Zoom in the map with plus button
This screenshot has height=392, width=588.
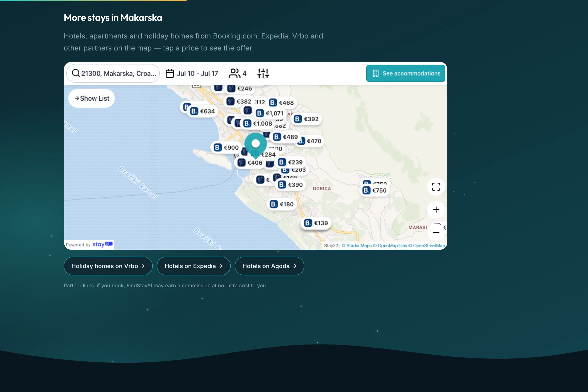pos(436,210)
